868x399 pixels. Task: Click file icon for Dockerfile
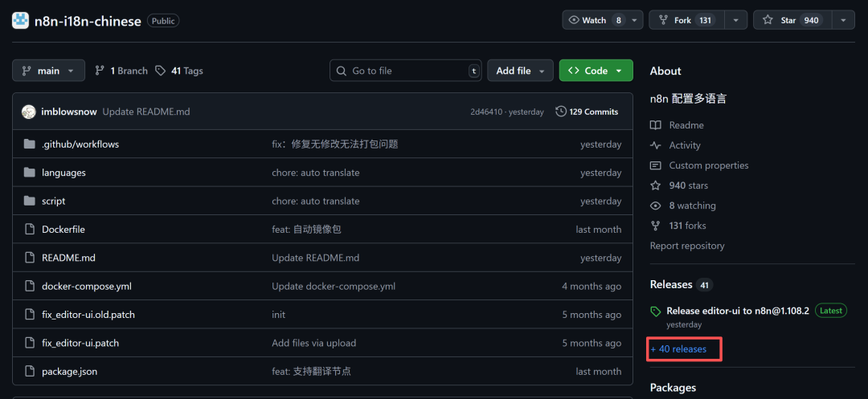[x=30, y=230]
